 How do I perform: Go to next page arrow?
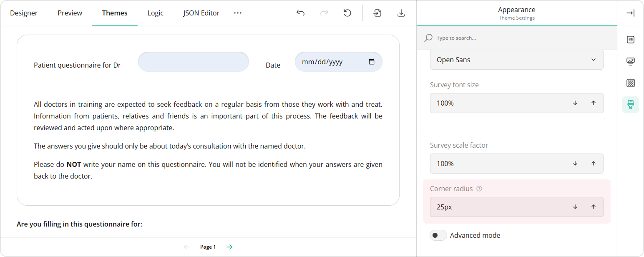pyautogui.click(x=229, y=247)
